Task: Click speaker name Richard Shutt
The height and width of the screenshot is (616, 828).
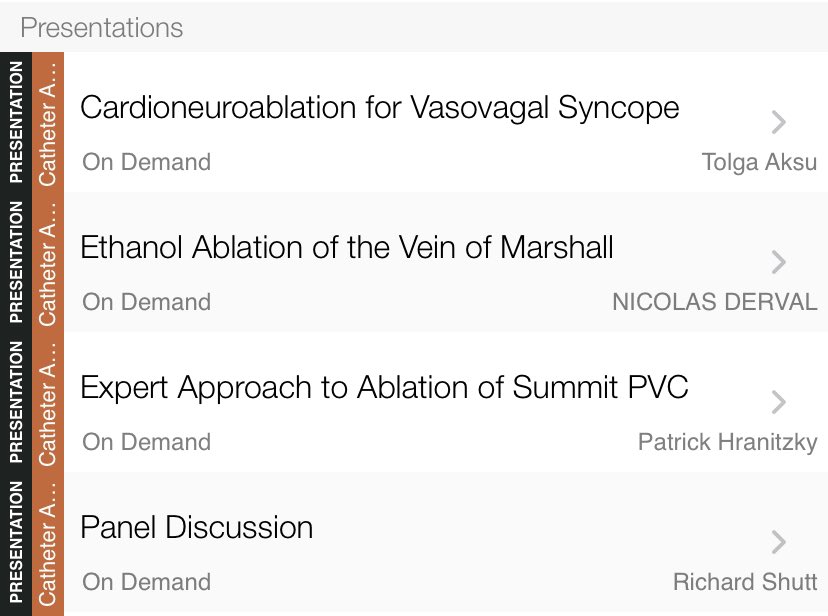Action: click(x=745, y=582)
